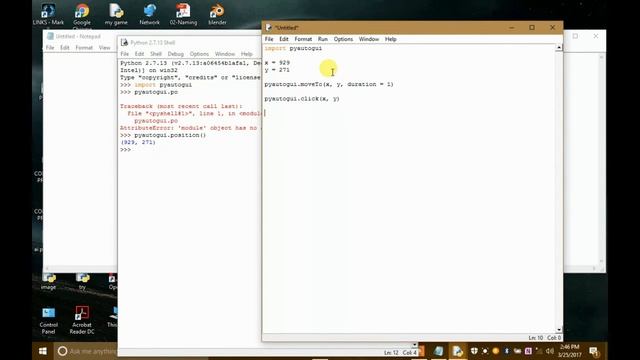
Task: Click the Python Shell window title icon
Action: pos(124,42)
